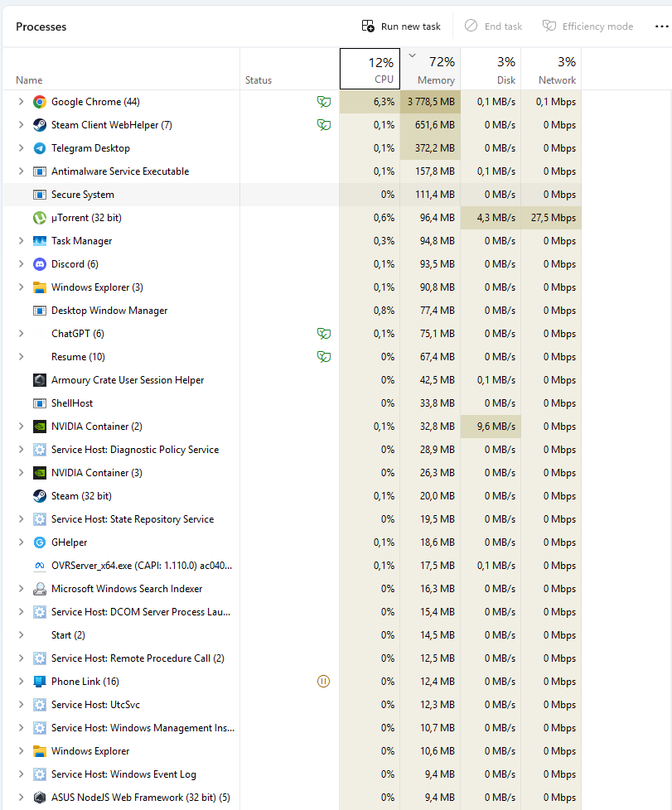Click the Discord process icon

coord(39,264)
